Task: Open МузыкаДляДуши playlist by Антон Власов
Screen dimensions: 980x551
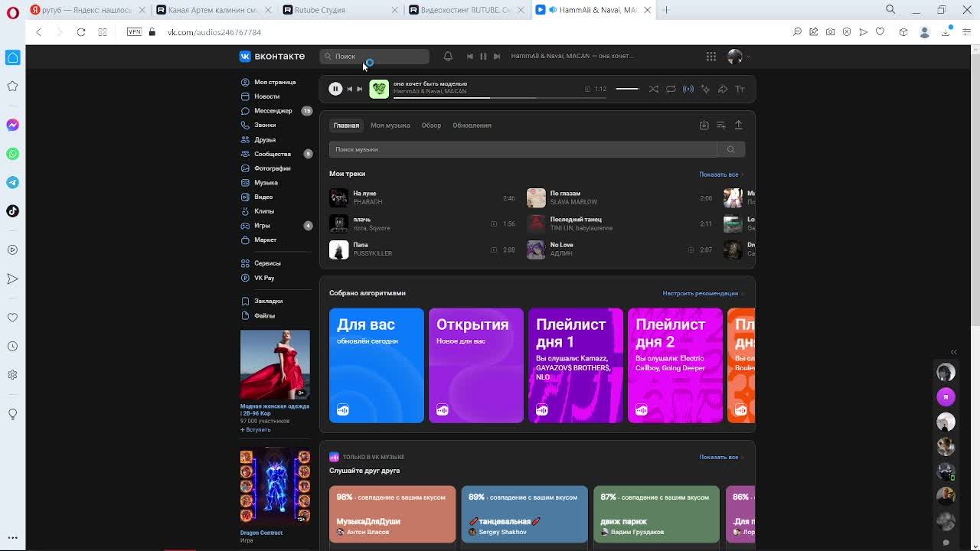Action: (392, 514)
